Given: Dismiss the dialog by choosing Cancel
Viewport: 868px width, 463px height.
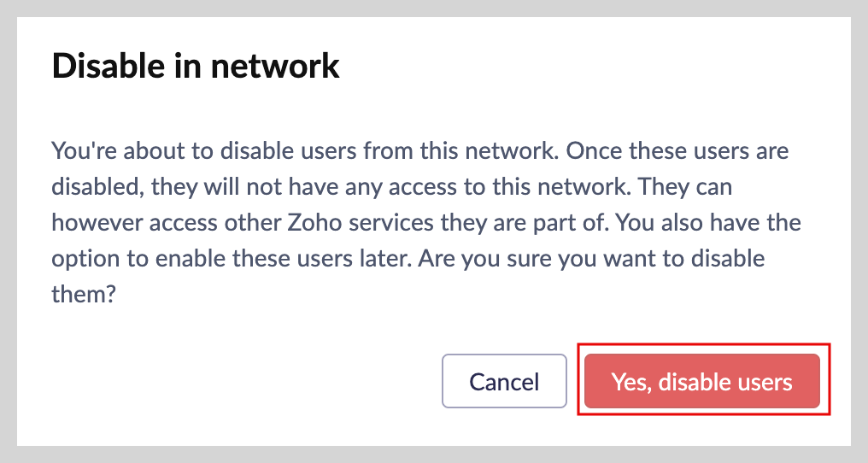Looking at the screenshot, I should [504, 381].
